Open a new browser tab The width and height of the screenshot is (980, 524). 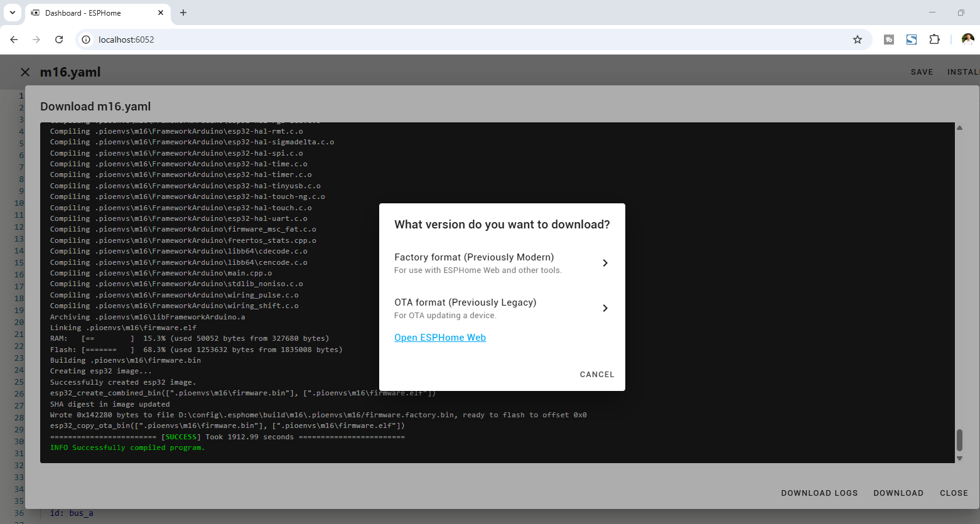click(x=183, y=13)
